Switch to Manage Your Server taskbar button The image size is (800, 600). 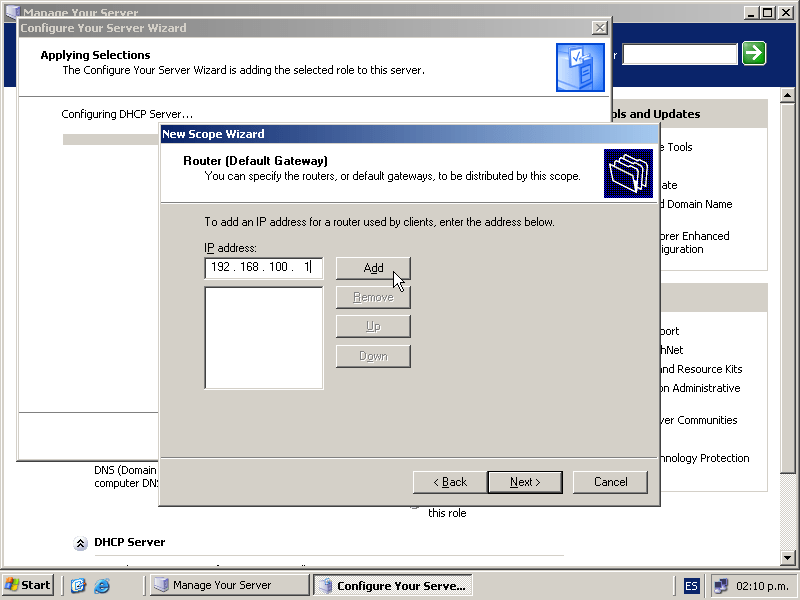tap(229, 586)
